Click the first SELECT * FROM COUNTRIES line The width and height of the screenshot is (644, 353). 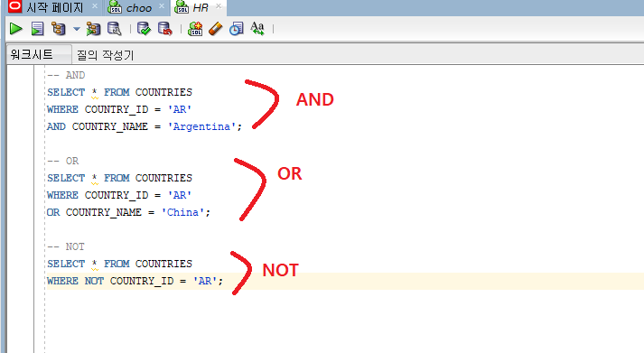pos(119,92)
